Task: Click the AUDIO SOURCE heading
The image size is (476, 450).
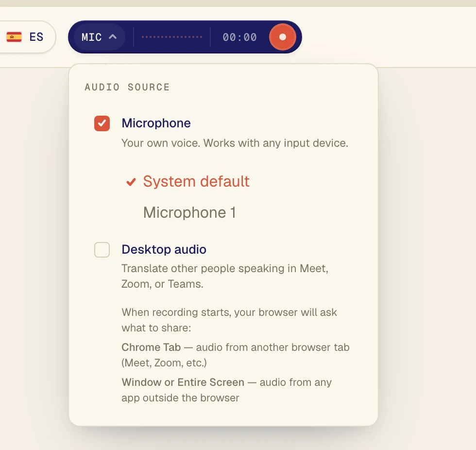Action: [127, 87]
